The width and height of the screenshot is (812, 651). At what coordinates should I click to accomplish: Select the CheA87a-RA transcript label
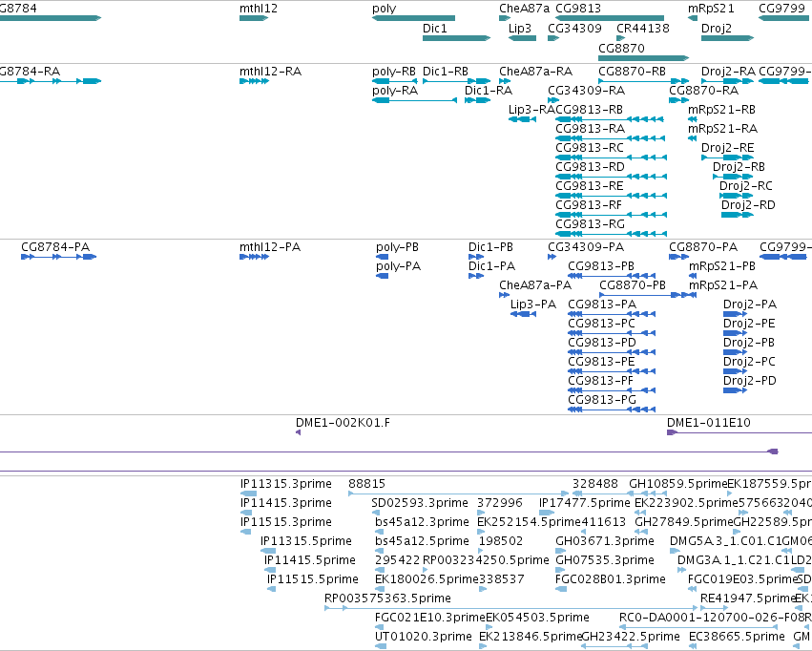tap(535, 72)
